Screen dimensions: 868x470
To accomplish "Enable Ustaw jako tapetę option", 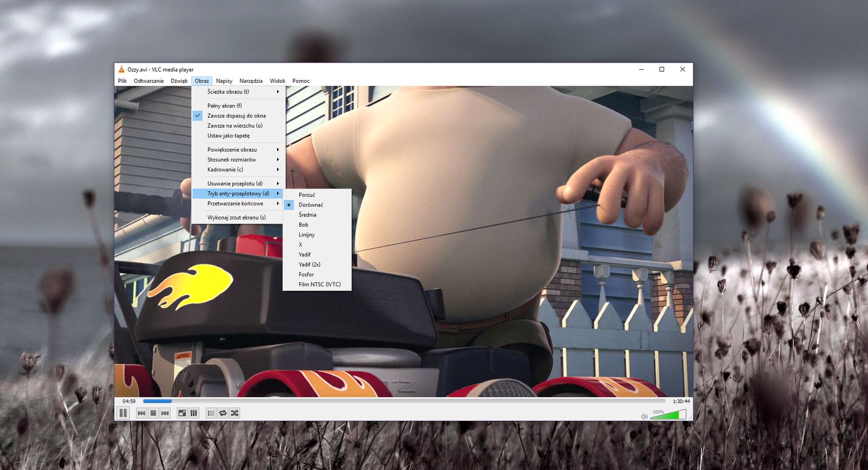I will click(238, 136).
